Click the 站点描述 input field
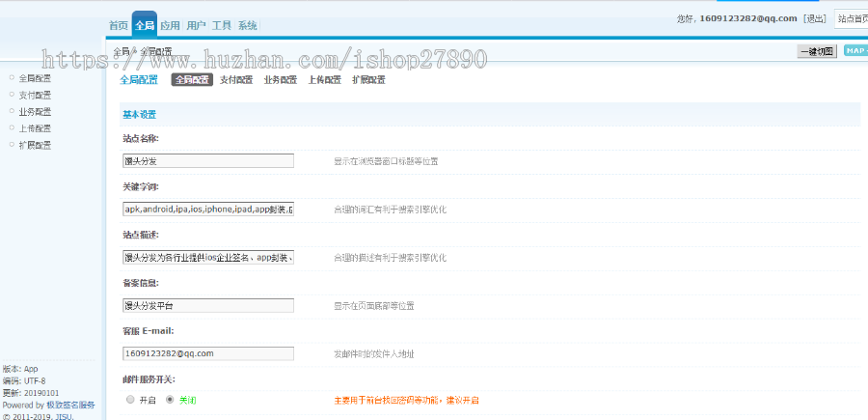This screenshot has width=868, height=420. [208, 257]
